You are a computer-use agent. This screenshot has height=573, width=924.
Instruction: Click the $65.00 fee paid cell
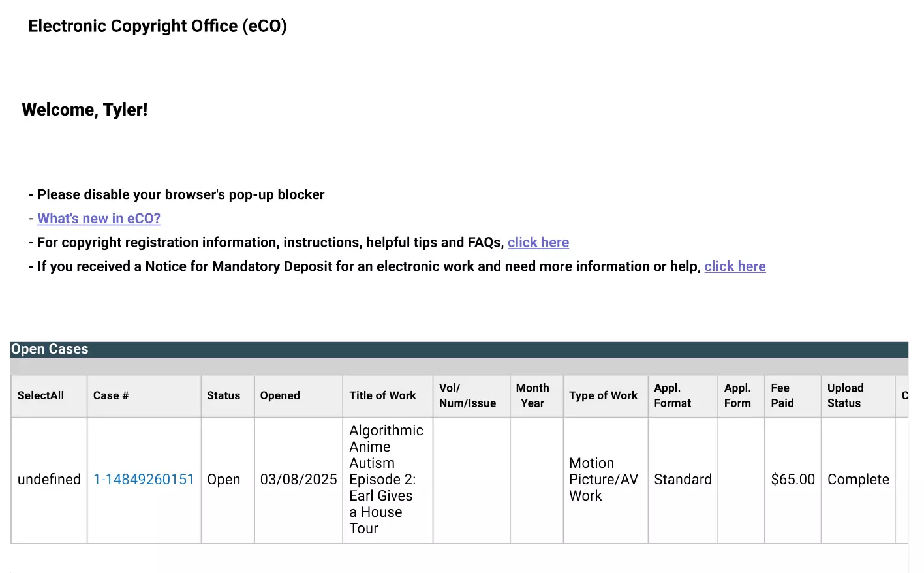click(x=793, y=480)
